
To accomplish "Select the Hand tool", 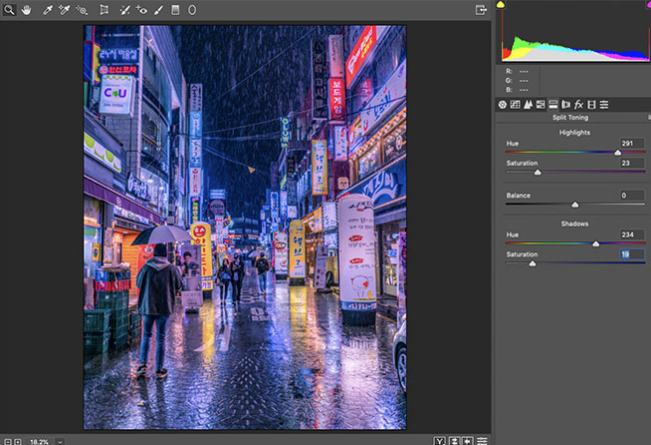I will 26,10.
